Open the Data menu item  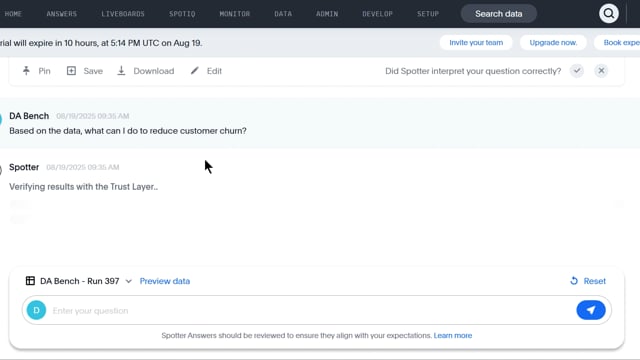[283, 14]
